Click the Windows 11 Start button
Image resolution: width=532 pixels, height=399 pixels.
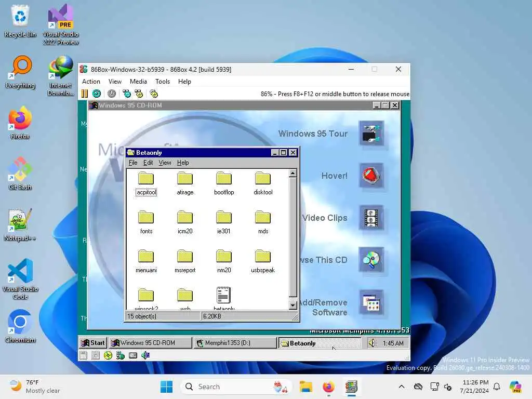(x=166, y=387)
